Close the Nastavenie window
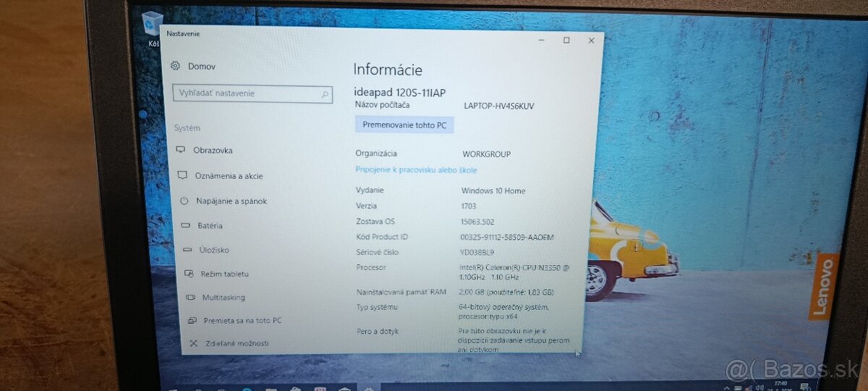Viewport: 868px width, 391px height. coord(591,41)
